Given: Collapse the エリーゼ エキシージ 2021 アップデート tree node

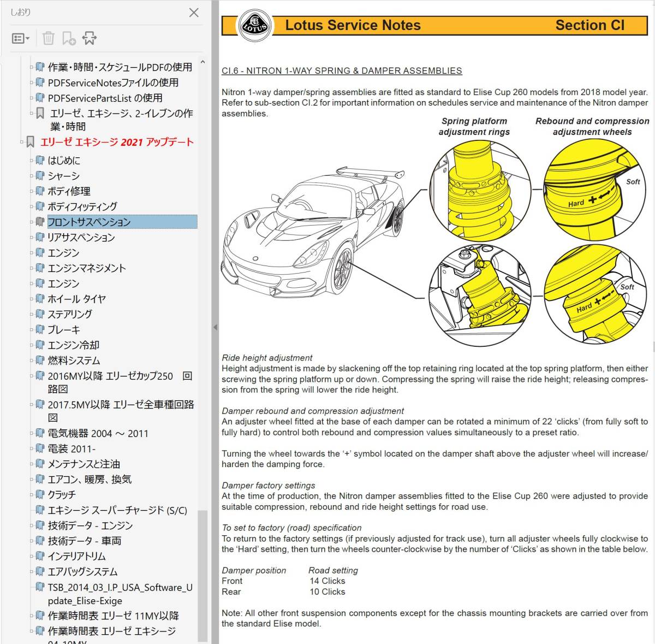Looking at the screenshot, I should click(22, 142).
